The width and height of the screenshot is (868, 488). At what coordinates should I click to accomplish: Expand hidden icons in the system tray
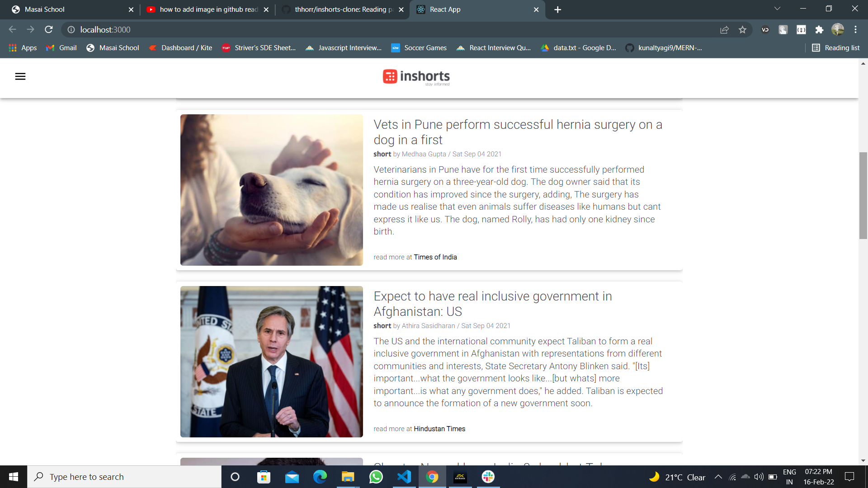pos(718,477)
